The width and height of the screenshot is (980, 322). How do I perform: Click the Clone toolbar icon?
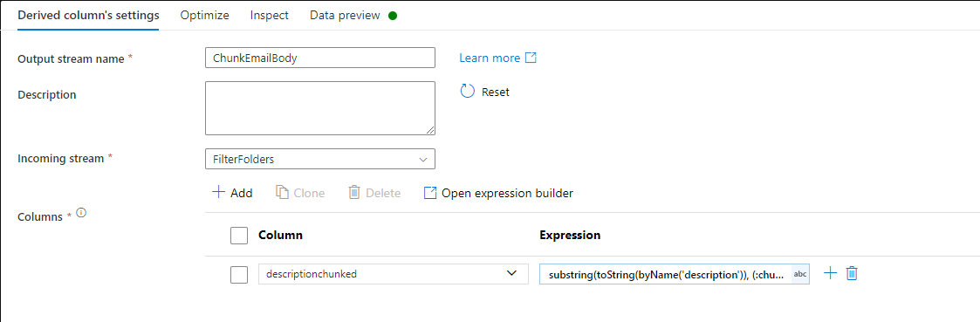click(x=282, y=193)
